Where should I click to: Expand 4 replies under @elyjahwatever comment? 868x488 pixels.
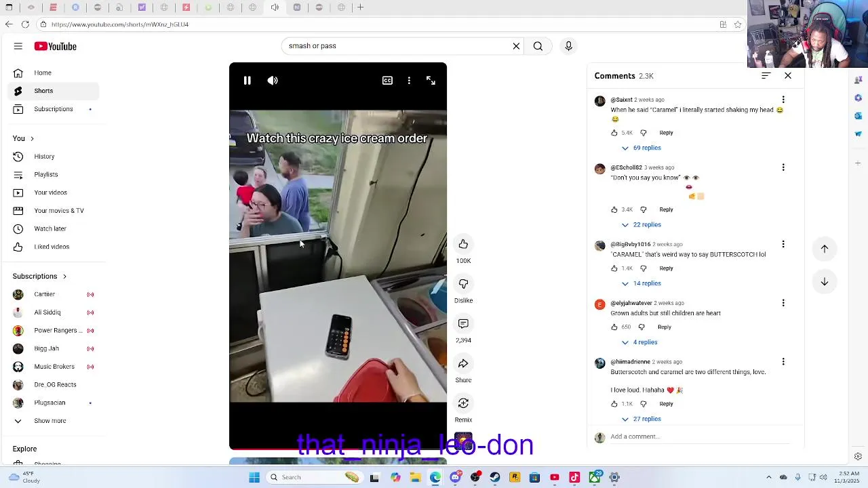[639, 342]
